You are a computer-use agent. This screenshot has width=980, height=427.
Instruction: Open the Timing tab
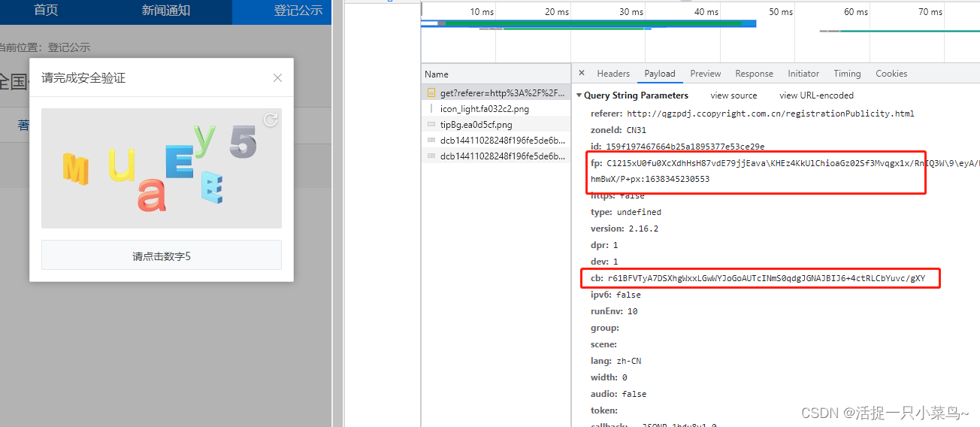pyautogui.click(x=846, y=74)
